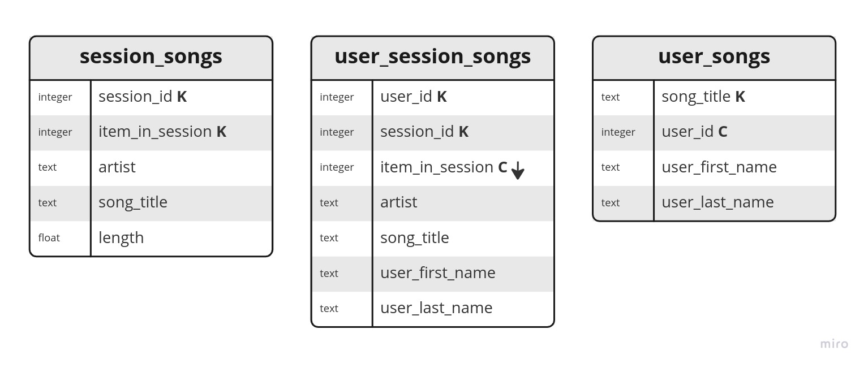The width and height of the screenshot is (868, 368).
Task: Click session_id K row in session_songs
Action: [151, 97]
